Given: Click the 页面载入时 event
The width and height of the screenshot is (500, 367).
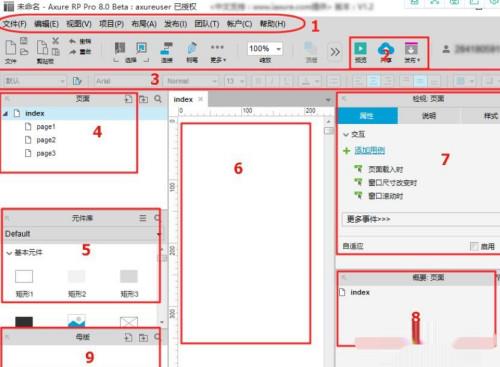Looking at the screenshot, I should (386, 169).
